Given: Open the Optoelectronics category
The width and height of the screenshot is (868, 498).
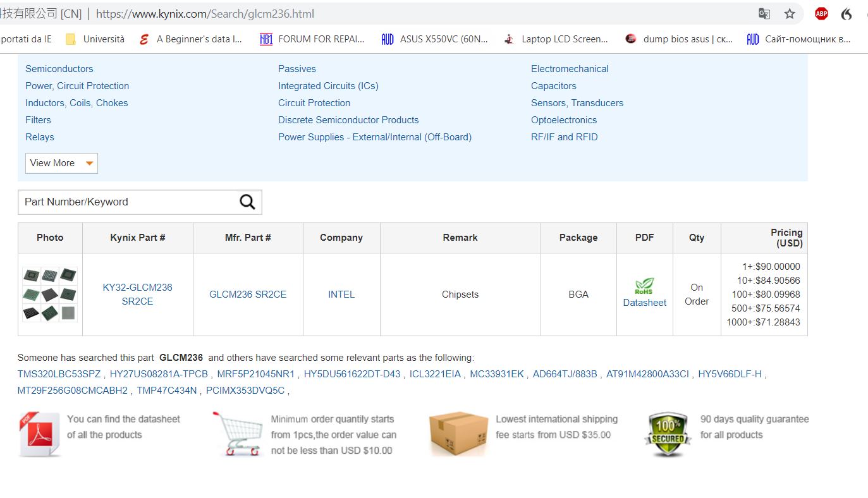Looking at the screenshot, I should (564, 120).
